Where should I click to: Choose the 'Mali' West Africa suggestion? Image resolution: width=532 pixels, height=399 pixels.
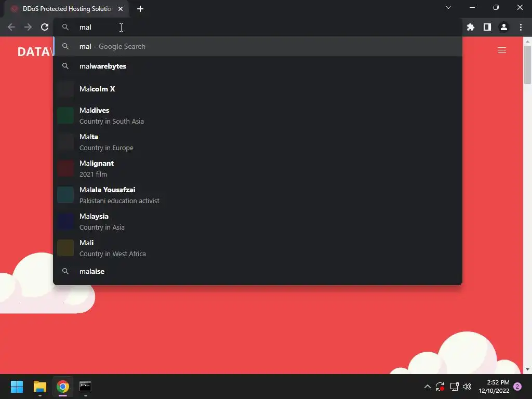click(258, 248)
